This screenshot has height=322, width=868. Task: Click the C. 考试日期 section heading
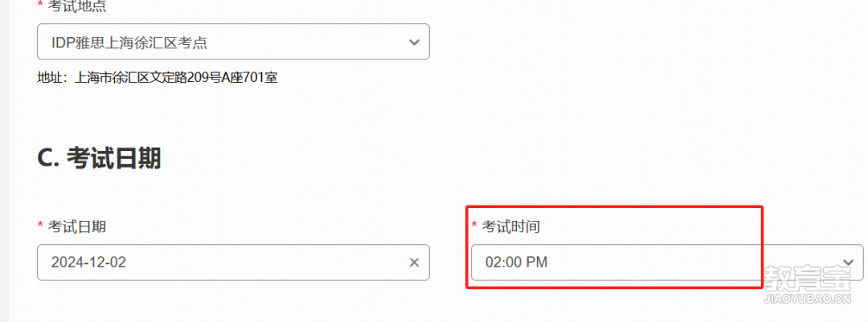99,159
